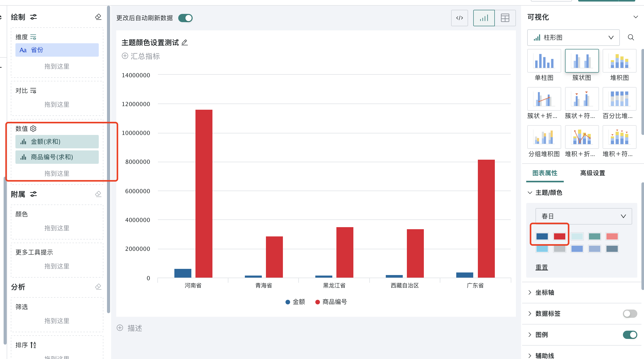Clear the 附属 section with eraser icon
This screenshot has width=644, height=359.
(x=98, y=194)
